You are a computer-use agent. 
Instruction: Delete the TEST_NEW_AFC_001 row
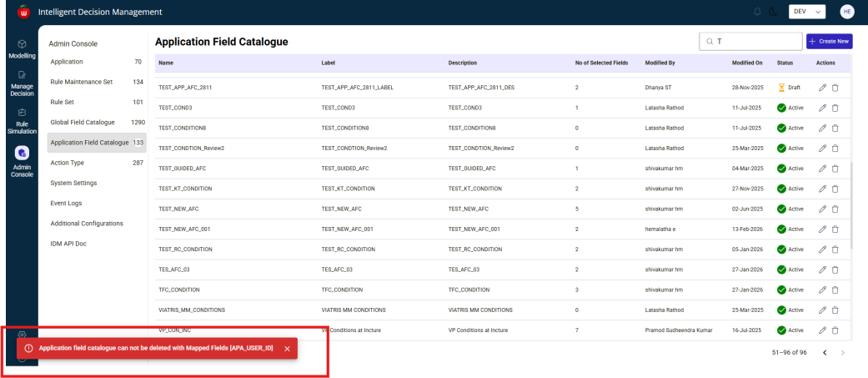(x=835, y=229)
